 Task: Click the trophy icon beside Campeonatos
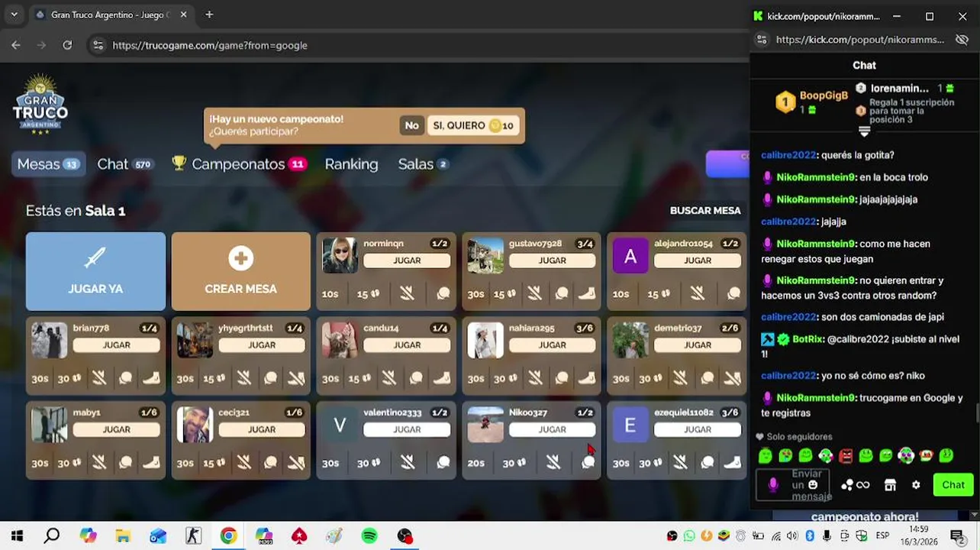[179, 163]
